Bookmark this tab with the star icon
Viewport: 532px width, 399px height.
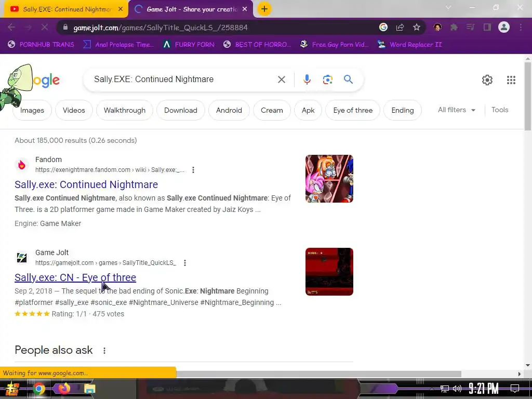(x=417, y=27)
